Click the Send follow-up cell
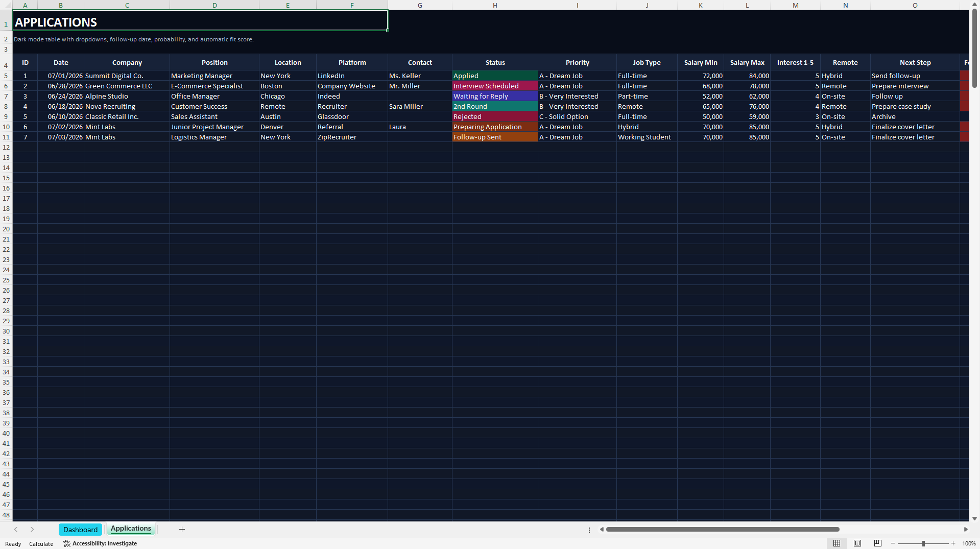Image resolution: width=980 pixels, height=549 pixels. pyautogui.click(x=915, y=76)
